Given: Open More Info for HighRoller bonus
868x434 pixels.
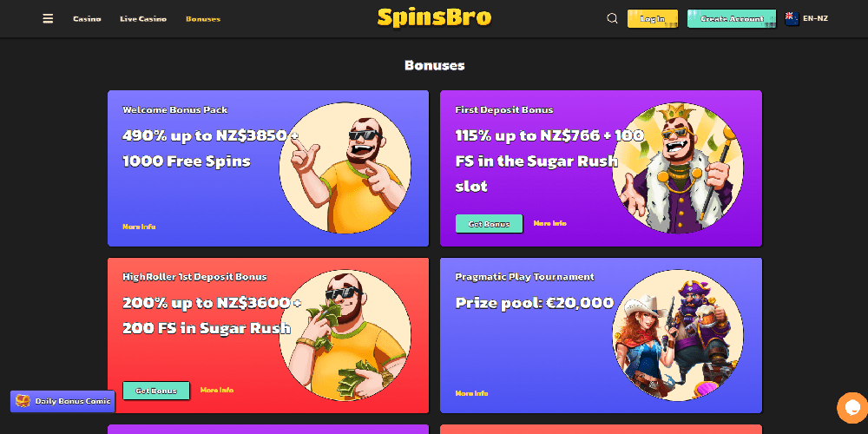Looking at the screenshot, I should [216, 390].
